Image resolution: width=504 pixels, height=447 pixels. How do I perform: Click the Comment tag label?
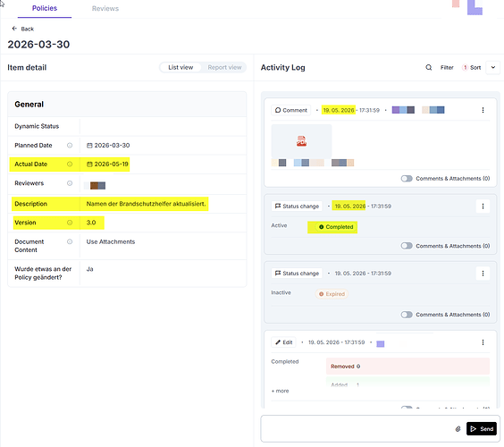[291, 110]
